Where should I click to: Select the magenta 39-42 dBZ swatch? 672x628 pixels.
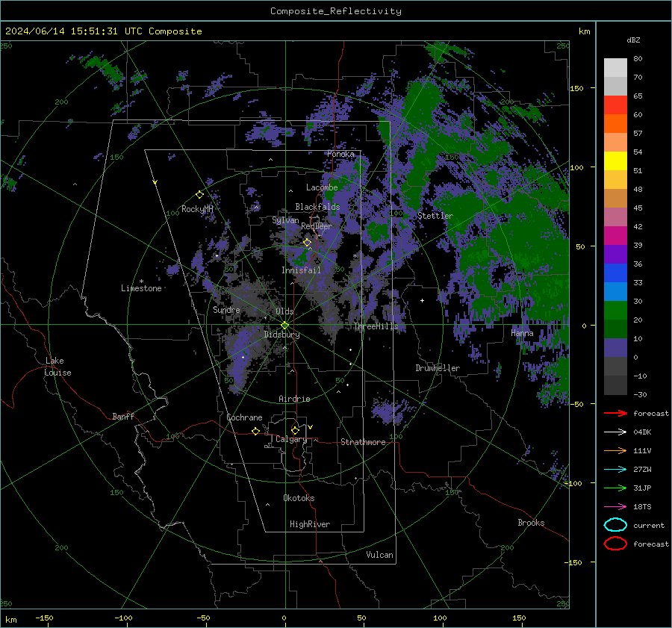(615, 236)
